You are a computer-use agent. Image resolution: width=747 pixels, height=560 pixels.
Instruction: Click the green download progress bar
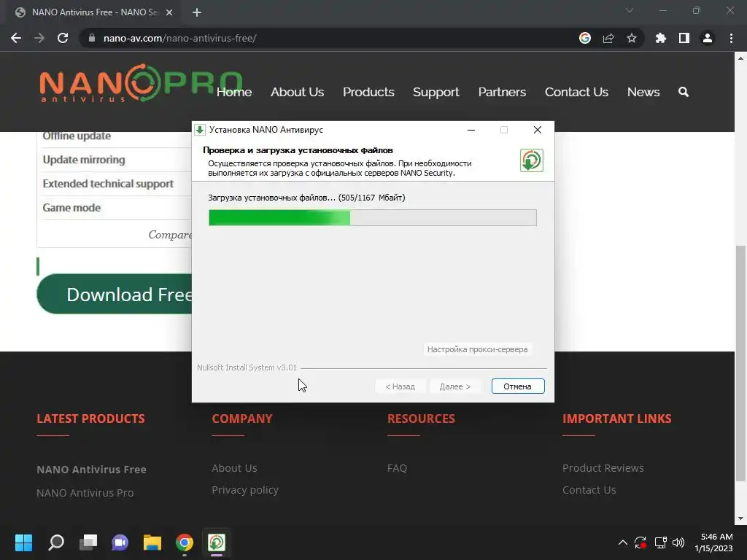373,217
